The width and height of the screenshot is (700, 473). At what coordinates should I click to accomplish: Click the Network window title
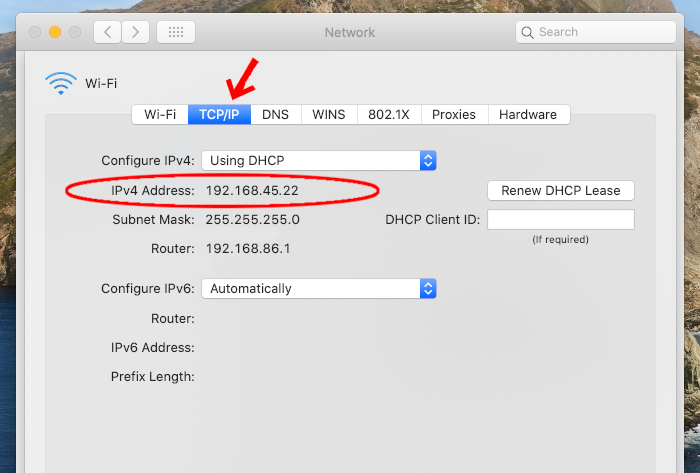click(350, 33)
